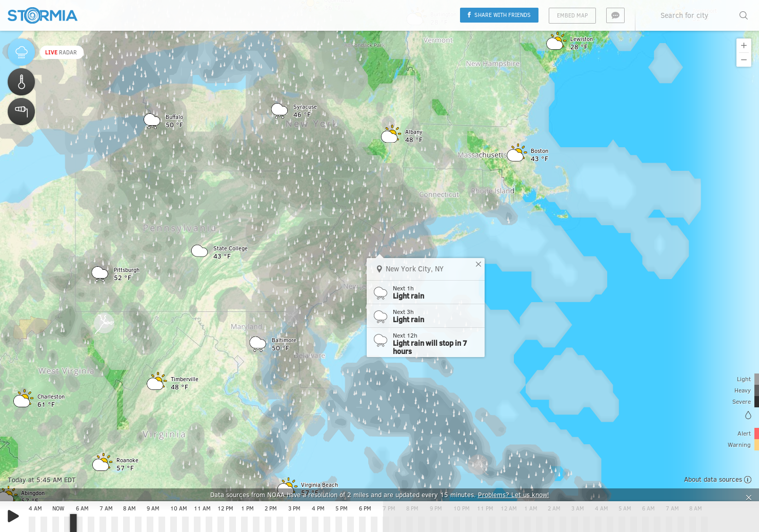The width and height of the screenshot is (759, 532).
Task: Jump timeline to 6 PM
Action: (365, 509)
